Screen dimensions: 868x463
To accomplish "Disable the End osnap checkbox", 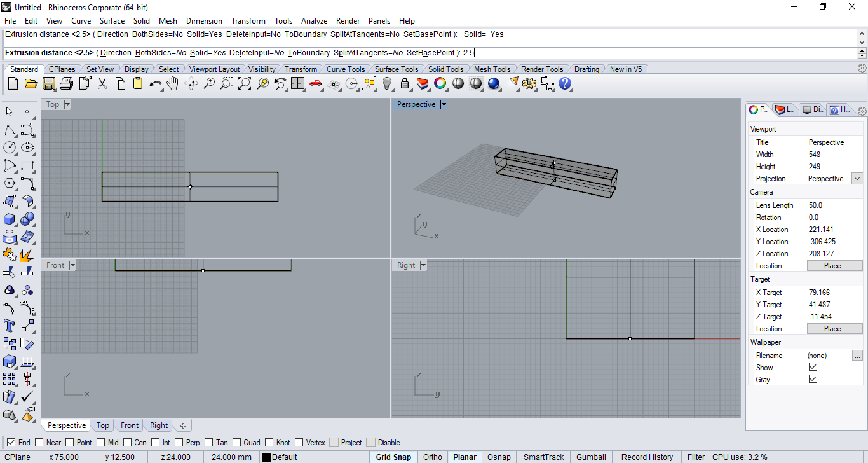I will tap(11, 443).
